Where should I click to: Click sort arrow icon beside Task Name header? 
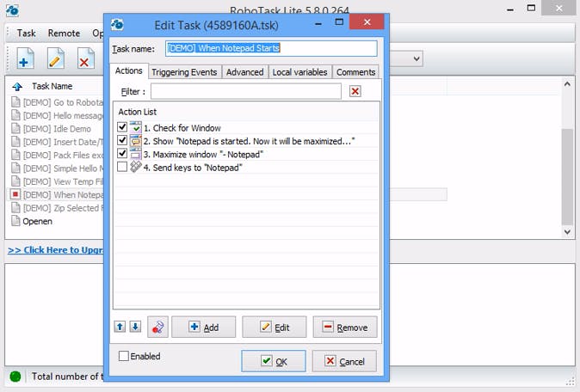(x=17, y=87)
